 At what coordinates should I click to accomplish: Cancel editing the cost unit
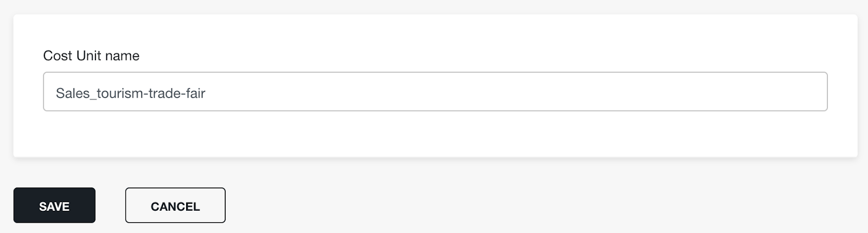tap(175, 205)
